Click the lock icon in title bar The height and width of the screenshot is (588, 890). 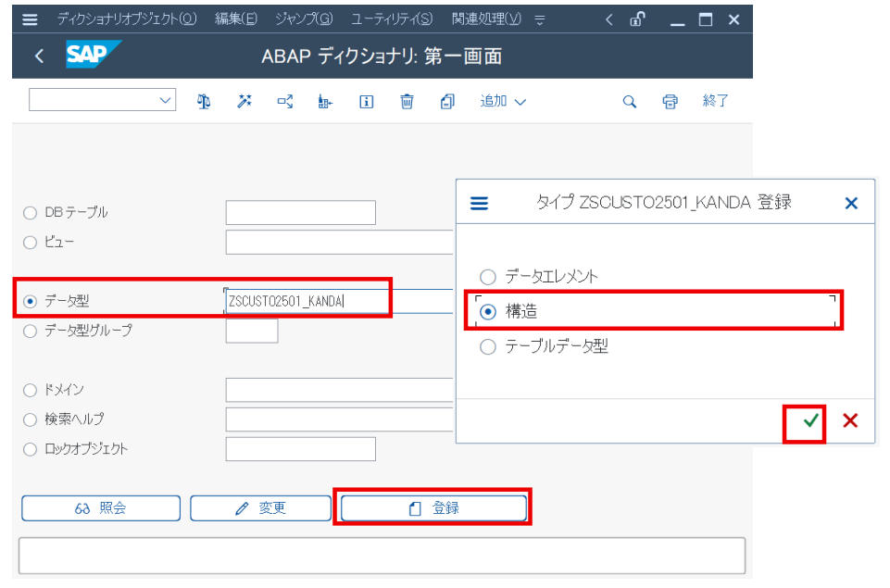[x=637, y=19]
